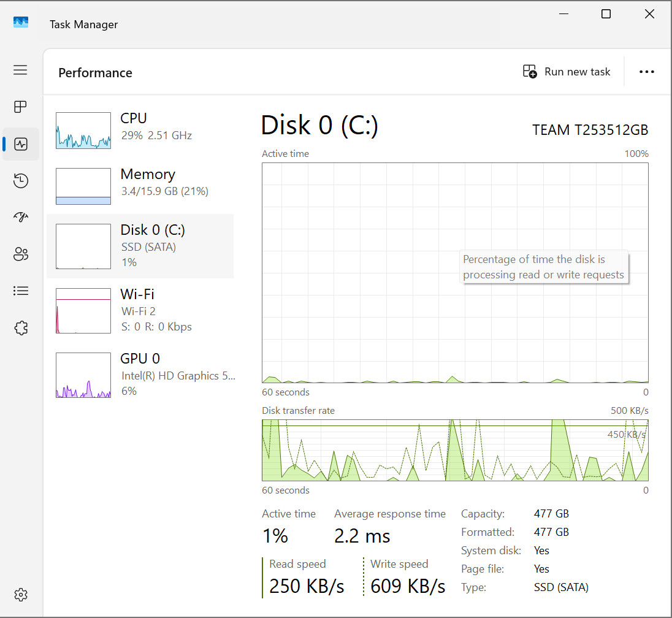
Task: Open the Services puzzle-piece icon
Action: point(21,328)
